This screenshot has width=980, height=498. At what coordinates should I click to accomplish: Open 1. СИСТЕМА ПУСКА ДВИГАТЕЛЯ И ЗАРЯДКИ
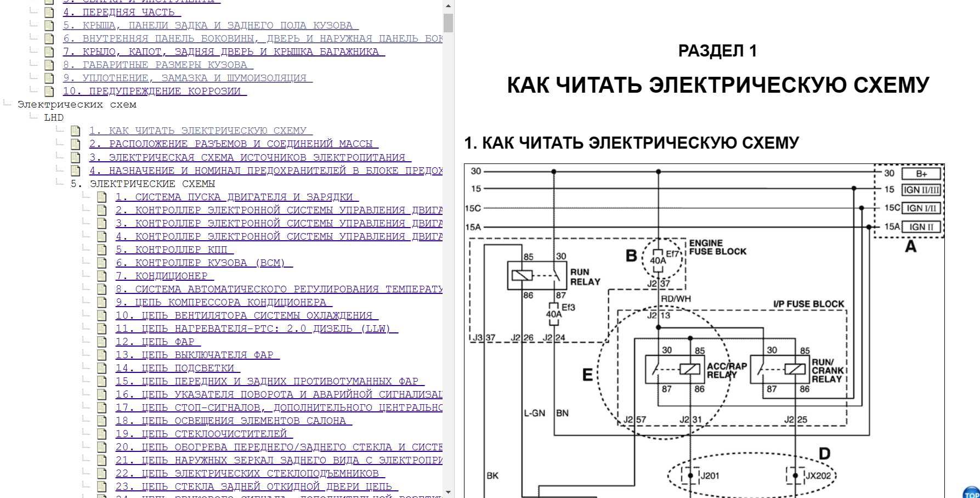click(237, 197)
